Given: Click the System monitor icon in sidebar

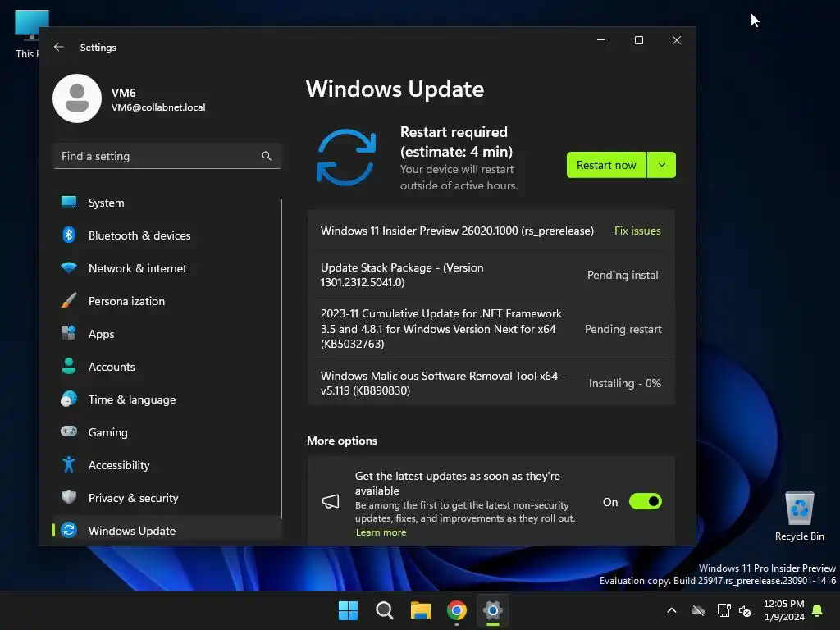Looking at the screenshot, I should pos(69,202).
